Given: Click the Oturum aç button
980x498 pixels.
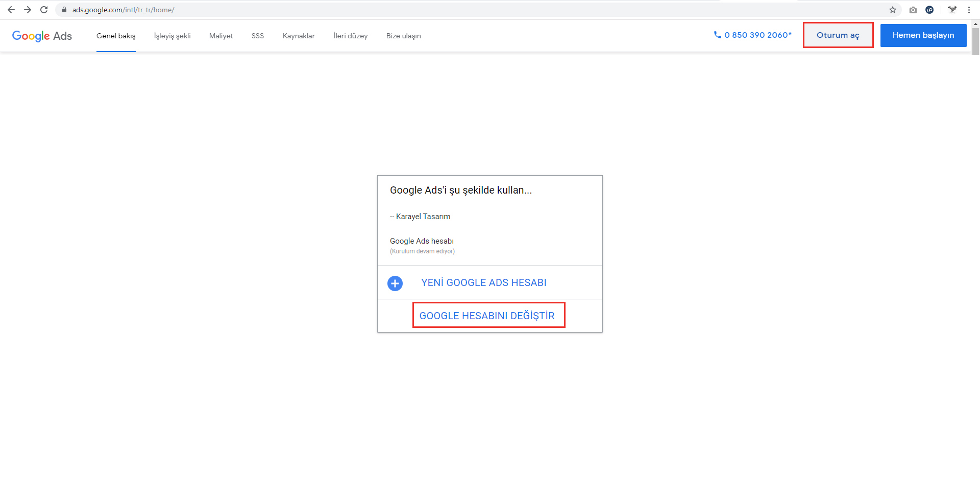Looking at the screenshot, I should point(838,35).
